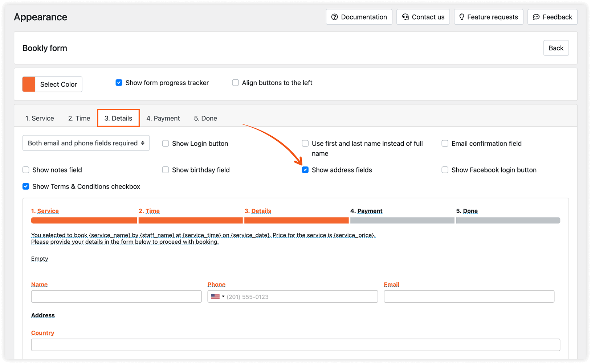The height and width of the screenshot is (364, 591).
Task: Click into the Email input field
Action: click(469, 297)
